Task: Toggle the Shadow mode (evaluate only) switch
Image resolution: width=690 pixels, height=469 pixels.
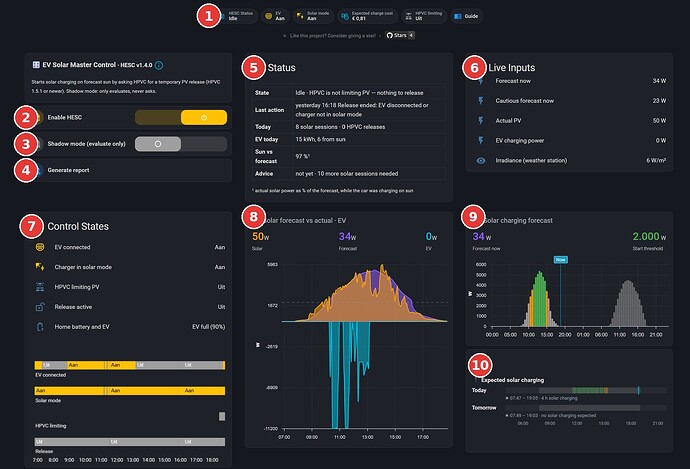Action: [x=181, y=144]
